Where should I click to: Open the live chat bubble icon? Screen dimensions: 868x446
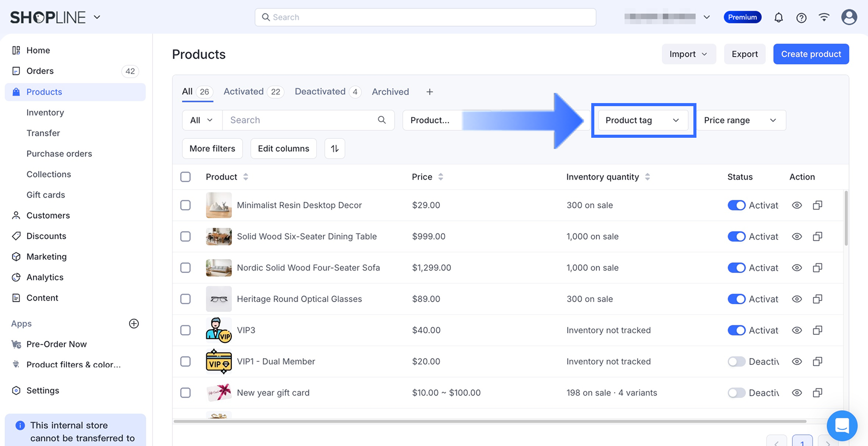click(x=841, y=425)
